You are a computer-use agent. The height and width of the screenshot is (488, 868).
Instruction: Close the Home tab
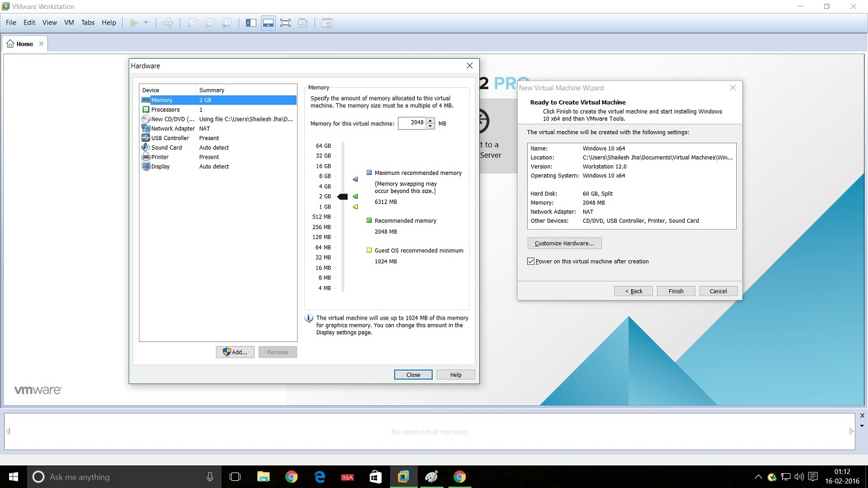point(41,44)
